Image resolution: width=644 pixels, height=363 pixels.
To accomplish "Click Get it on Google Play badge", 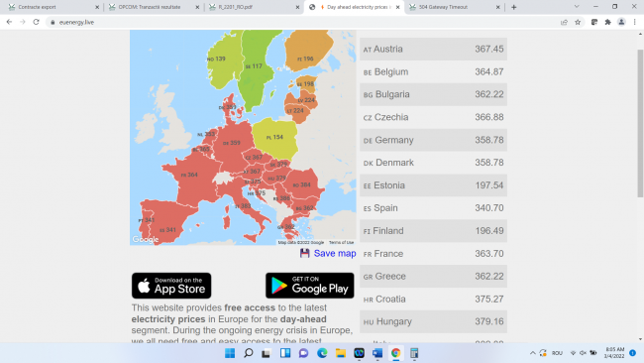I will pos(310,286).
